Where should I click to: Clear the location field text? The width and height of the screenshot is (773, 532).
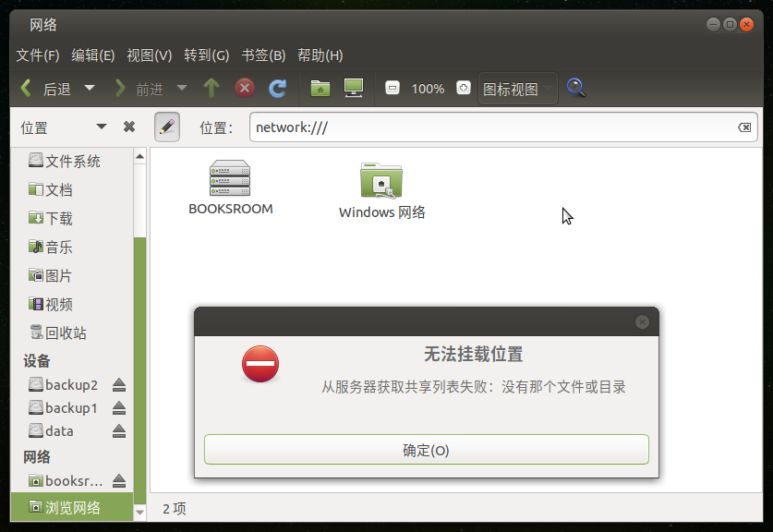[744, 127]
